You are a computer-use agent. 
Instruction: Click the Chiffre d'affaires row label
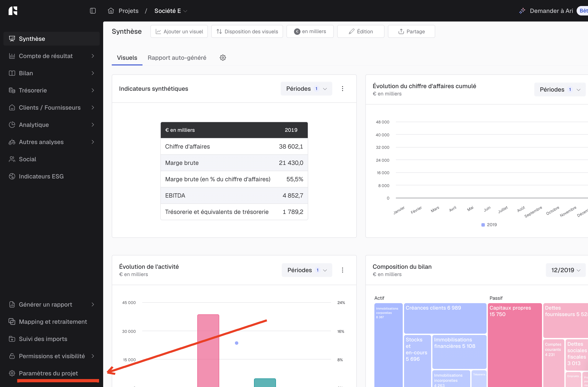188,146
